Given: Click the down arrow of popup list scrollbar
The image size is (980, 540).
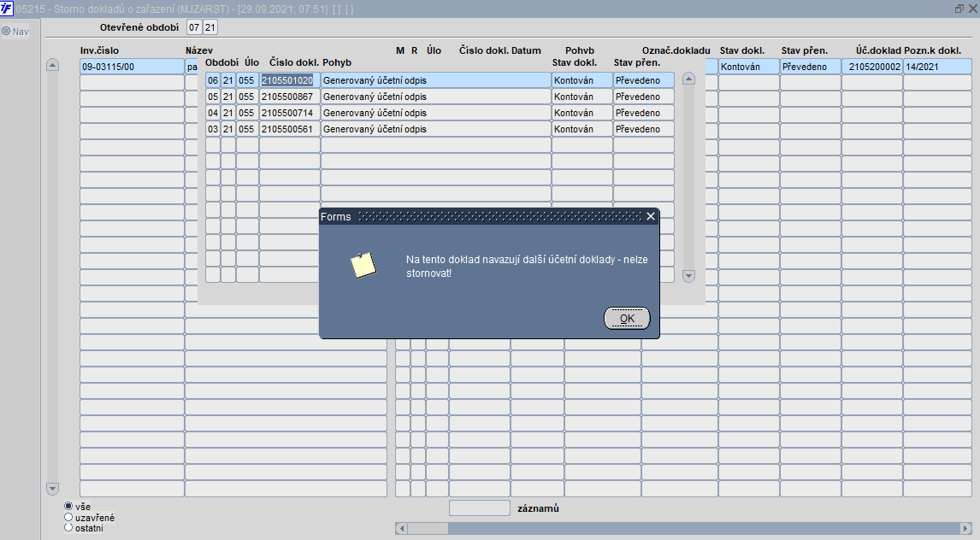Looking at the screenshot, I should click(x=688, y=275).
